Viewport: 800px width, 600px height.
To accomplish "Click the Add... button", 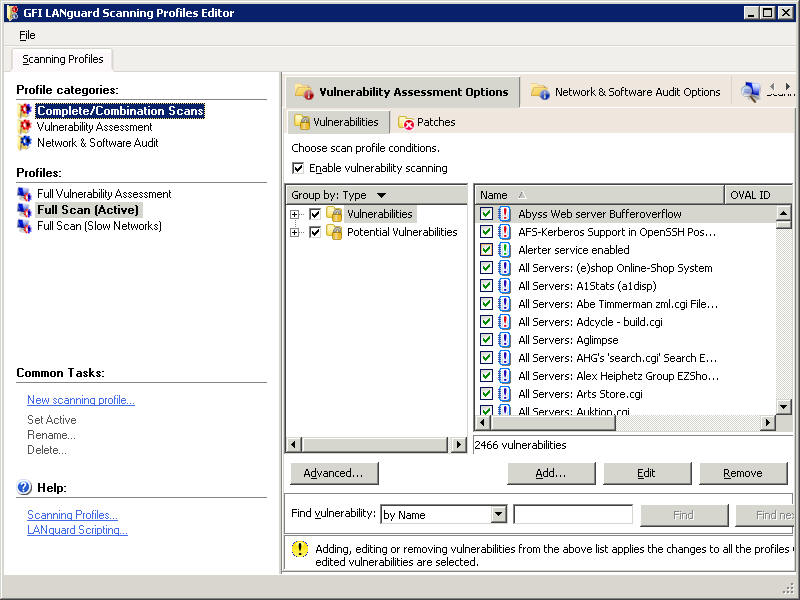I will point(551,473).
